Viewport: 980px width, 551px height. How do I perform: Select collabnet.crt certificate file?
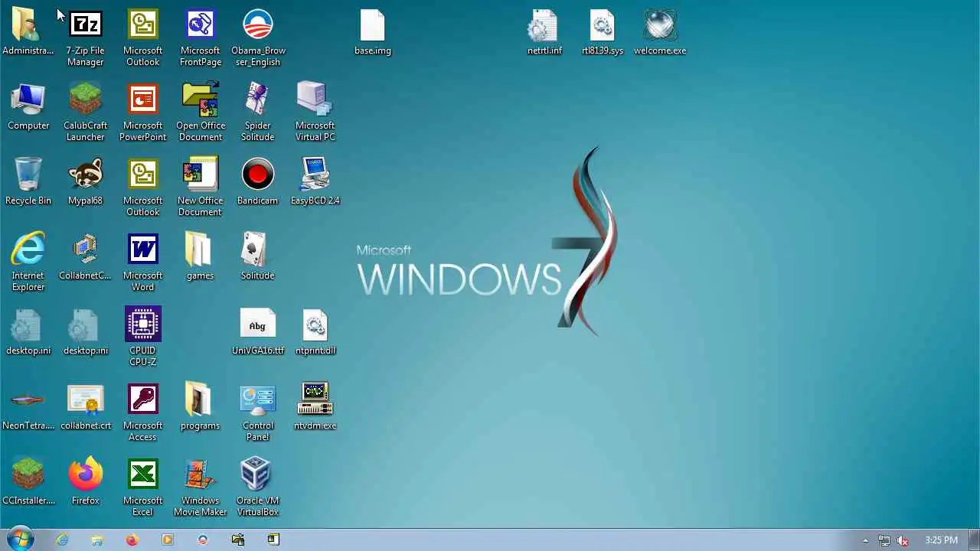tap(85, 407)
